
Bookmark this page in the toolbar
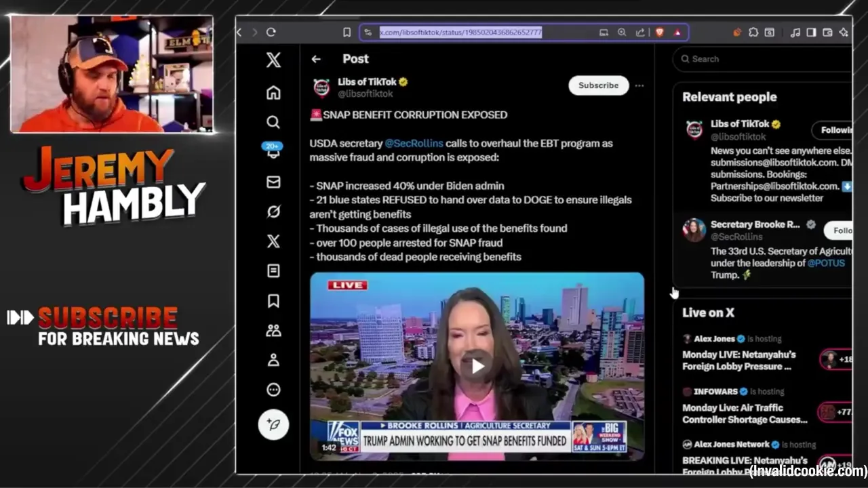click(x=347, y=32)
